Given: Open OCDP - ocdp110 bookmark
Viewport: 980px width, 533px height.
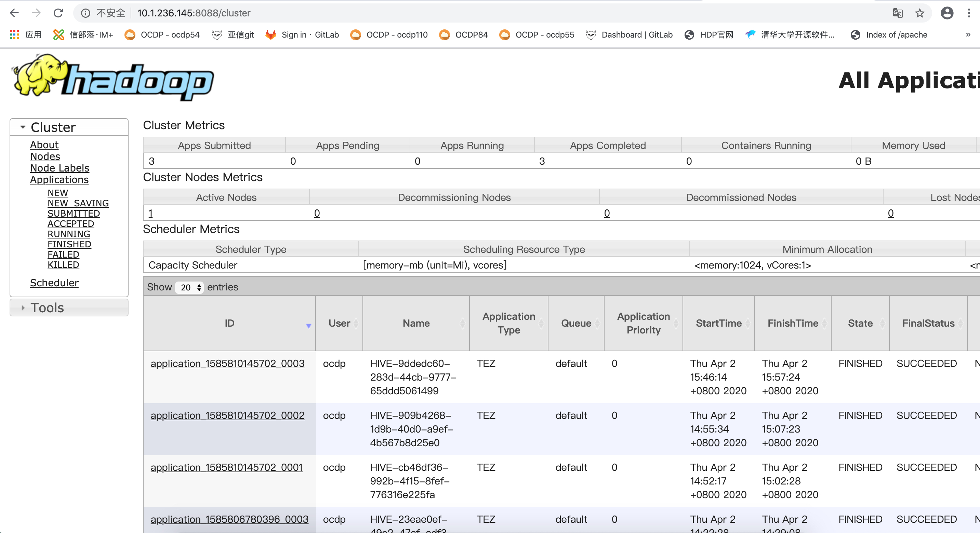Looking at the screenshot, I should click(389, 35).
